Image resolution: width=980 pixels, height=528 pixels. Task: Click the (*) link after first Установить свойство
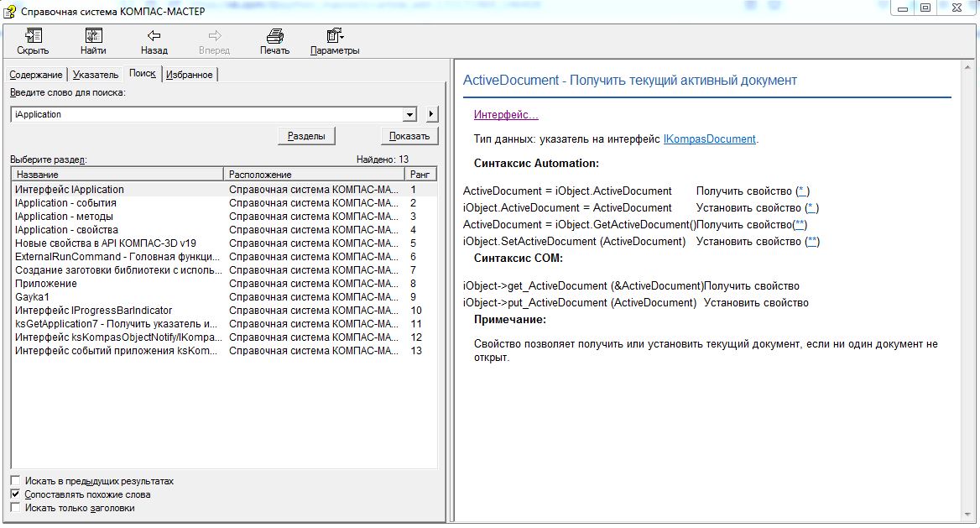tap(811, 207)
